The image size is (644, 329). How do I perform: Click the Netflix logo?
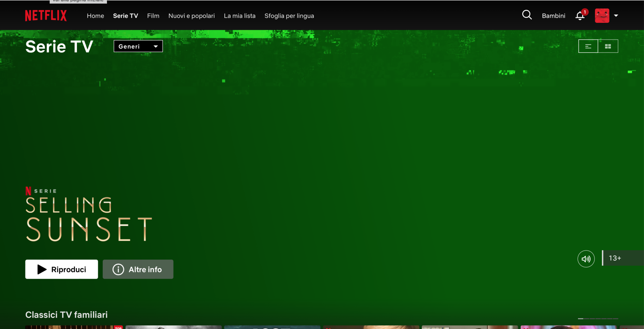(x=46, y=15)
